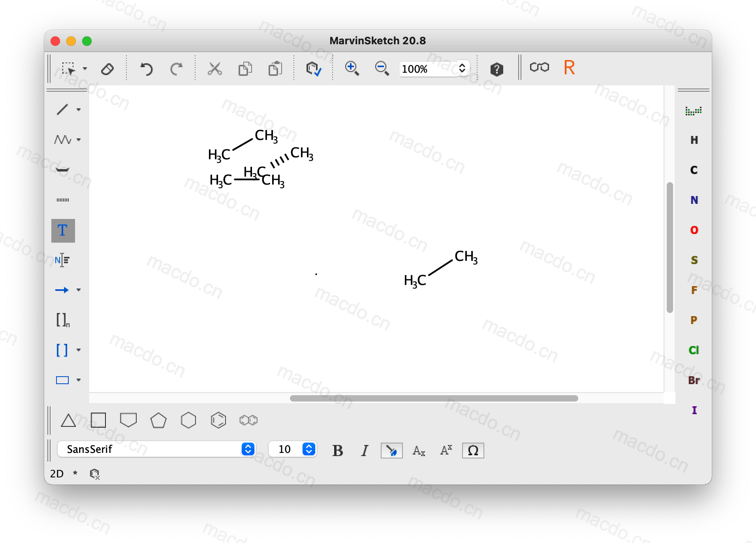Select the Eraser tool
This screenshot has height=543, width=756.
point(107,69)
